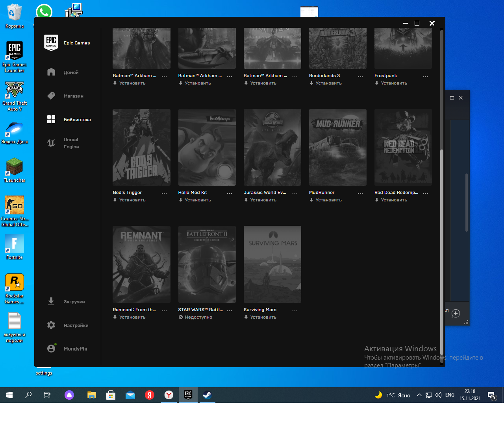The width and height of the screenshot is (504, 441).
Task: Click the plus icon in the Steam window
Action: 456,314
